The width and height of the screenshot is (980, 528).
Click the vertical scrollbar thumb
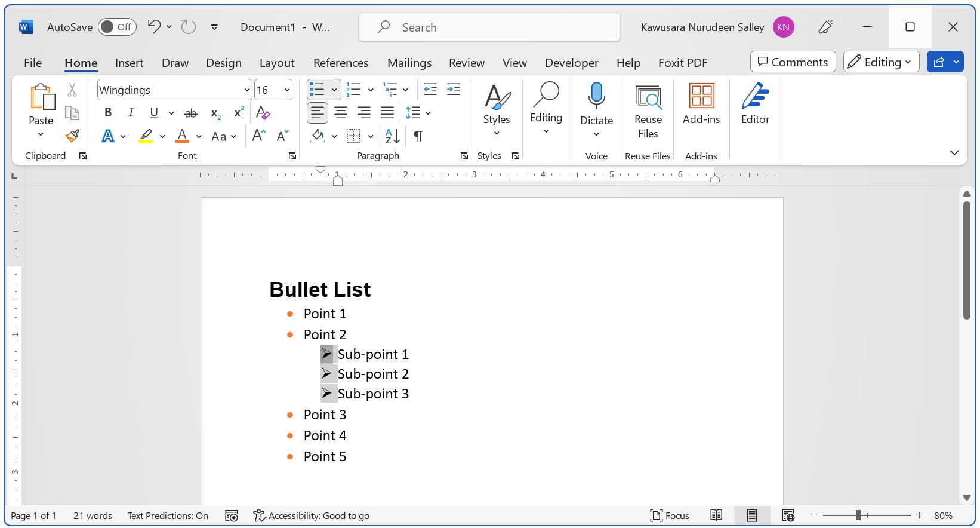click(967, 260)
